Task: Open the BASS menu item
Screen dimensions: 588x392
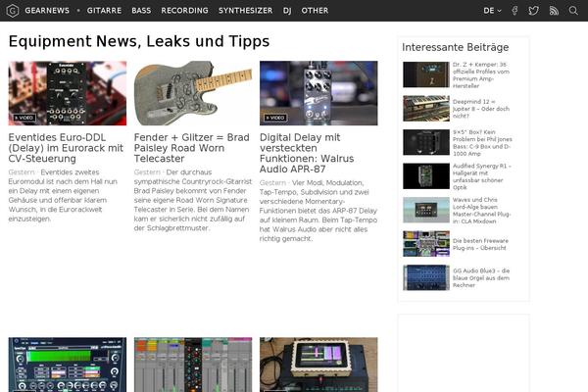Action: coord(141,11)
